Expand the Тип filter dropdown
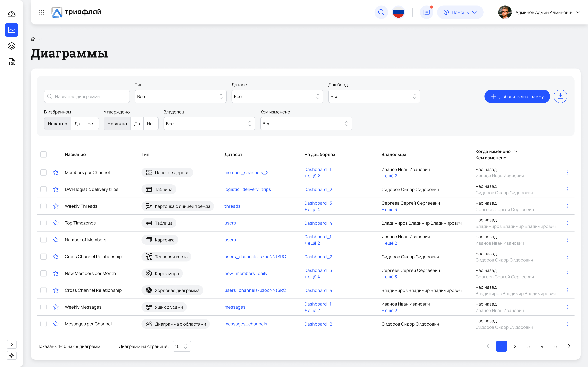Viewport: 588px width, 367px height. (x=180, y=96)
